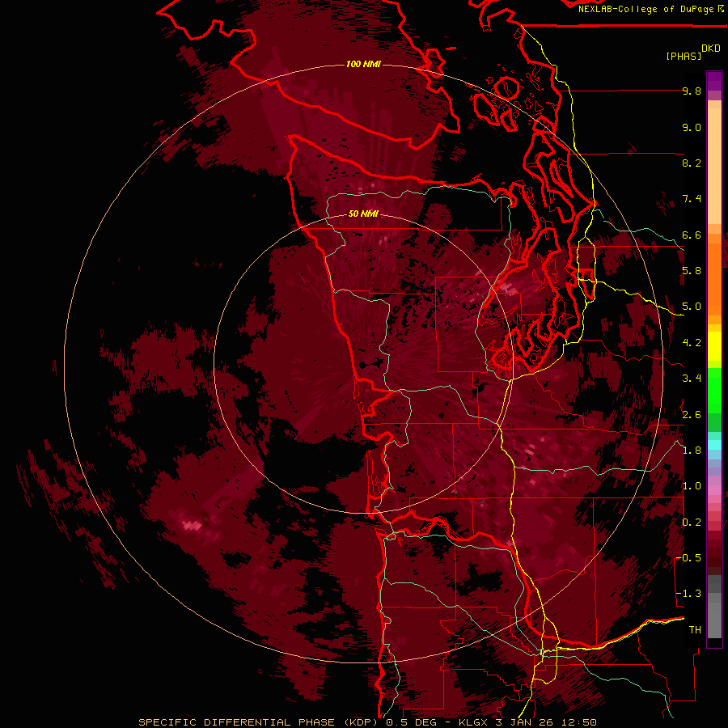
Task: Click the 7.4 scale value label
Action: pyautogui.click(x=692, y=199)
